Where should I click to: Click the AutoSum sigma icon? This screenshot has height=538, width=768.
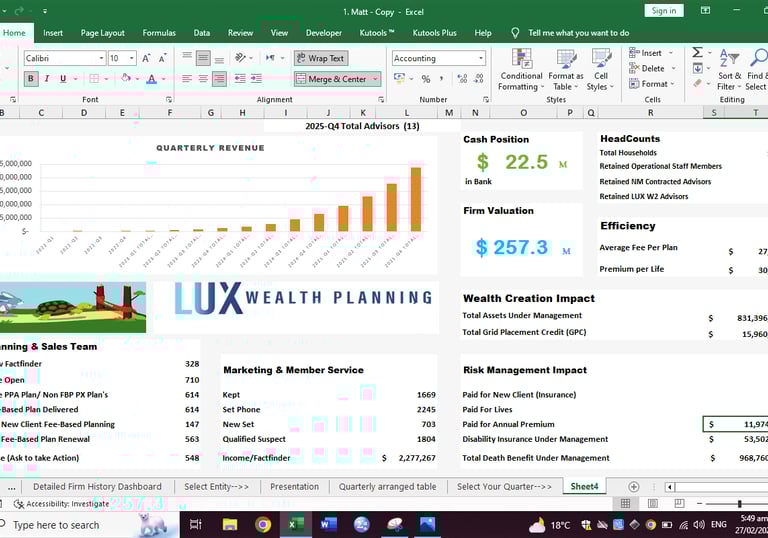tap(697, 52)
